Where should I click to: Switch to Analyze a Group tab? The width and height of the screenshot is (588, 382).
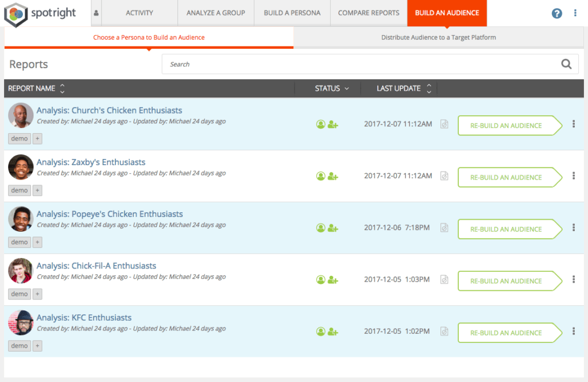click(x=216, y=13)
